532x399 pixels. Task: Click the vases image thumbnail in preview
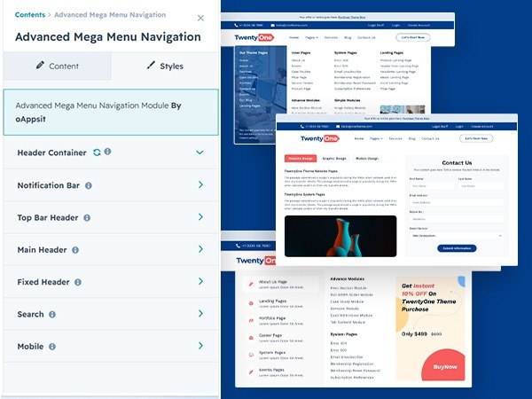coord(340,236)
